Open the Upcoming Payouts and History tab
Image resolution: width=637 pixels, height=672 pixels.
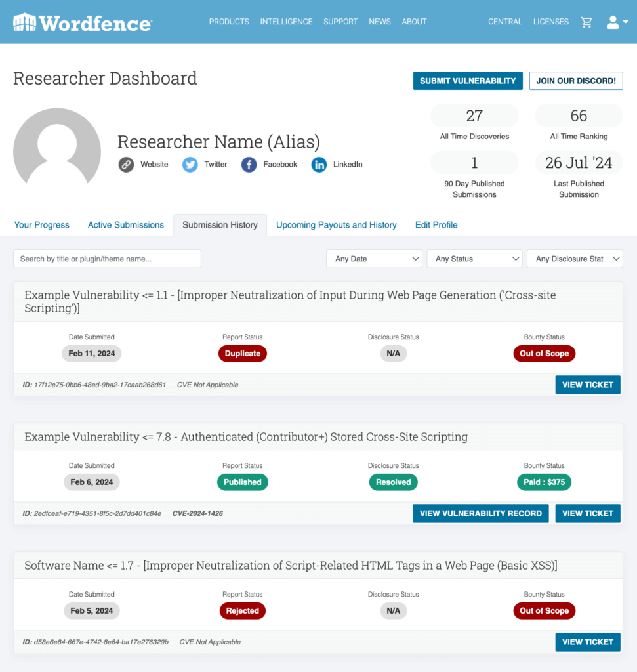[336, 225]
